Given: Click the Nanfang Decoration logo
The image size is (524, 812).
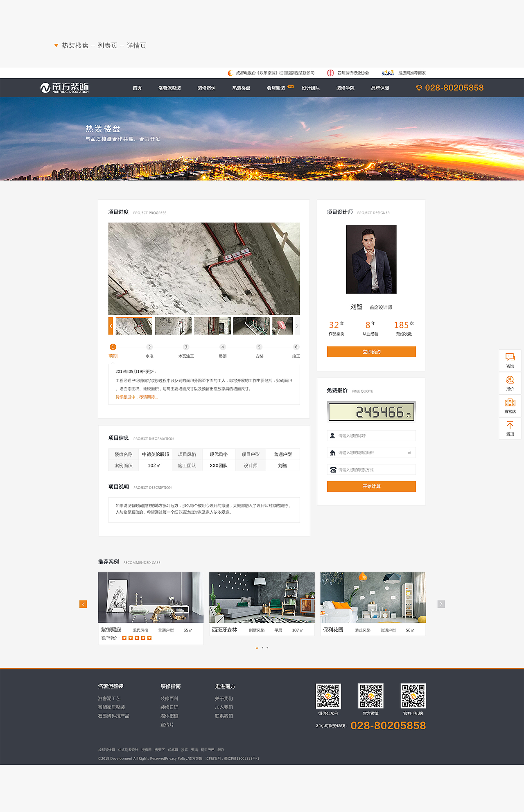Looking at the screenshot, I should [64, 88].
